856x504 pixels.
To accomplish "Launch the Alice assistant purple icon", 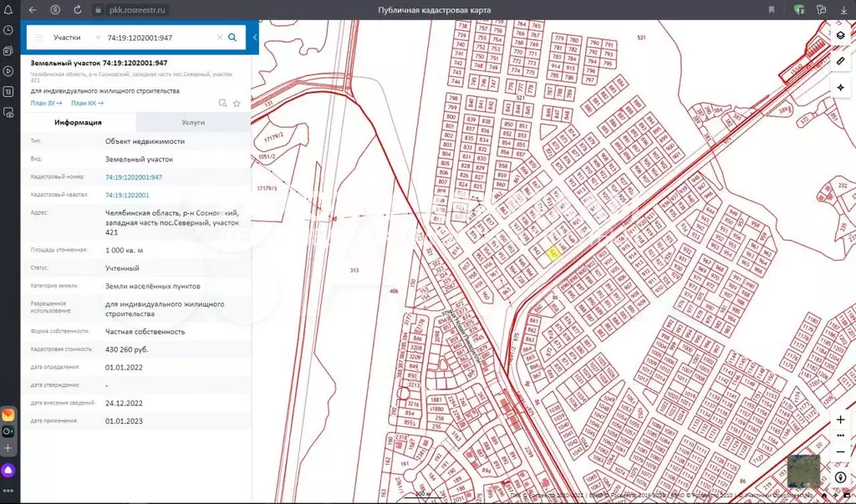I will [8, 470].
